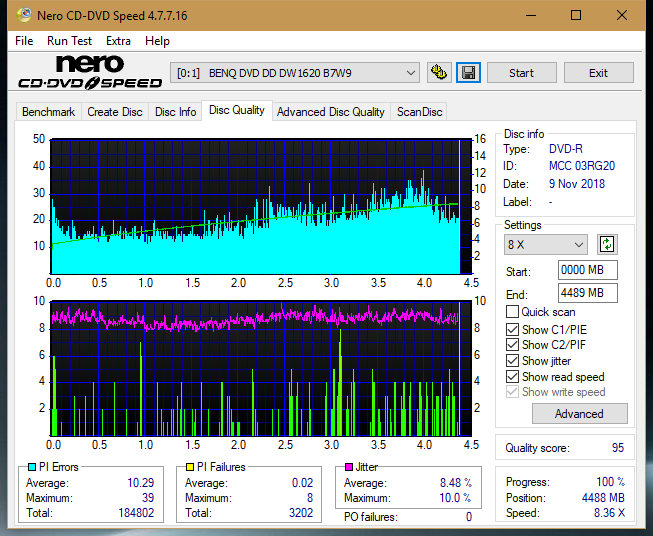
Task: Toggle the Show read speed checkbox
Action: click(x=512, y=376)
